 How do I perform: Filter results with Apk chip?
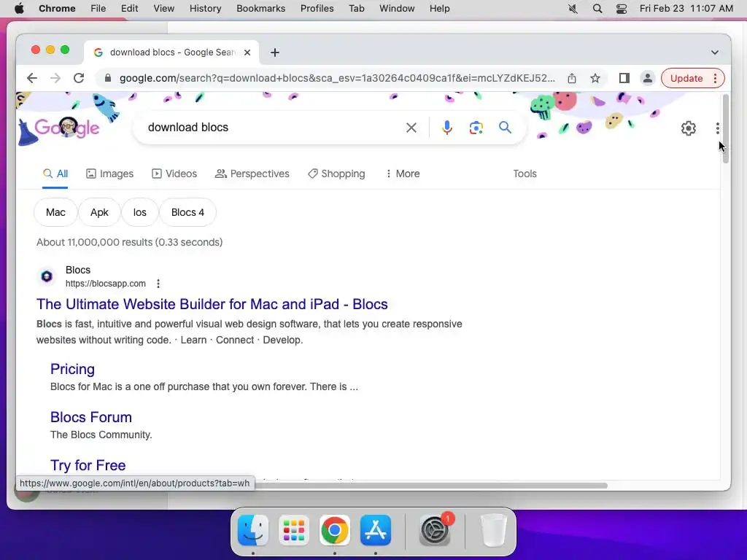[99, 212]
